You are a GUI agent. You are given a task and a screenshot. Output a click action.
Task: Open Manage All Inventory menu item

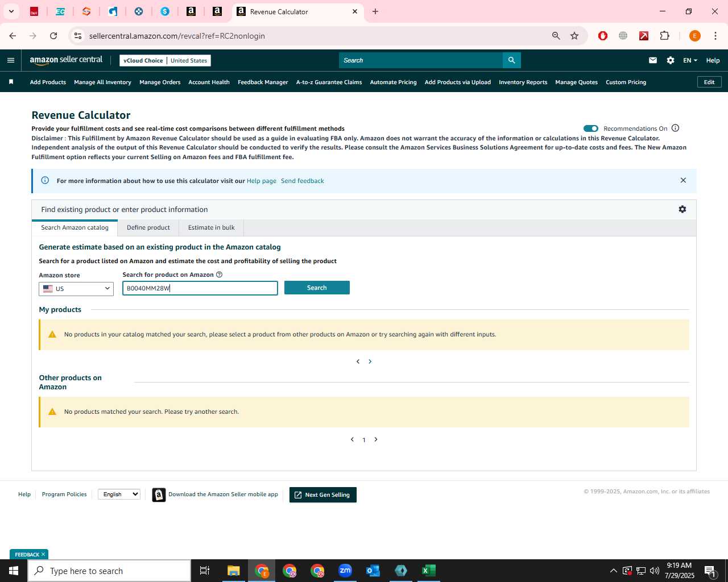[102, 82]
